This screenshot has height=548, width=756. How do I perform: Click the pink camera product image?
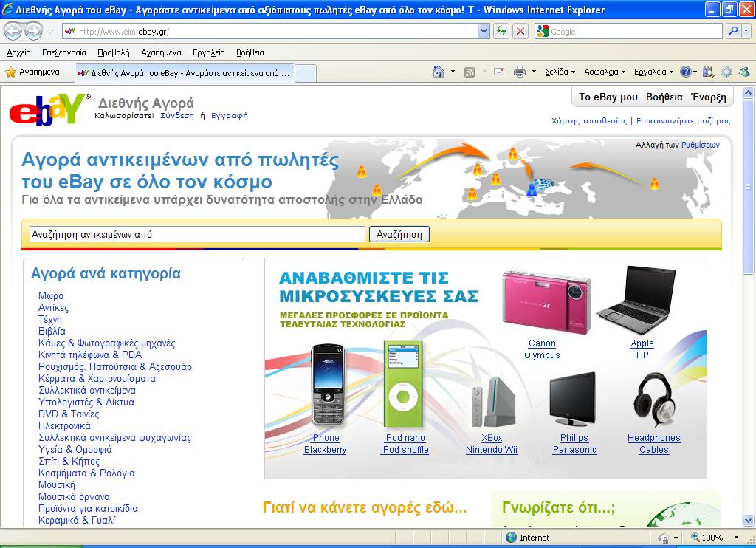click(546, 303)
